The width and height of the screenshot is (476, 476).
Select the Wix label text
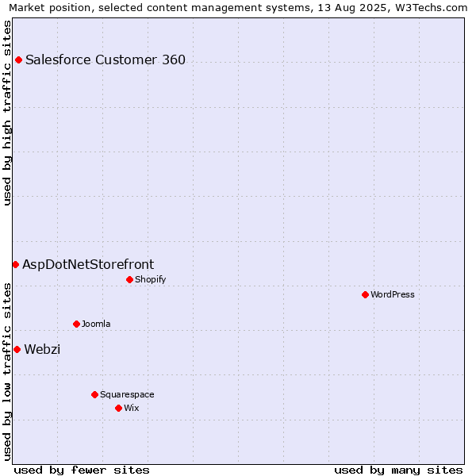(132, 408)
